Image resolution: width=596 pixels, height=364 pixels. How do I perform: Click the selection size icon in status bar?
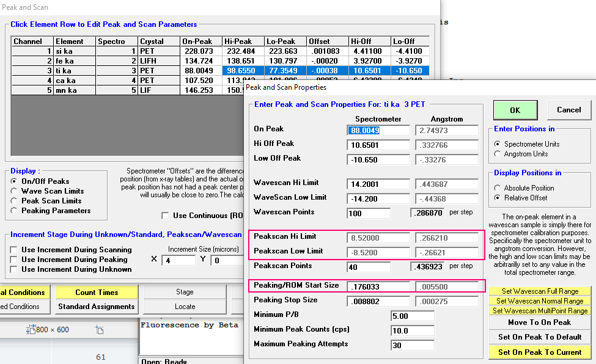pyautogui.click(x=100, y=330)
